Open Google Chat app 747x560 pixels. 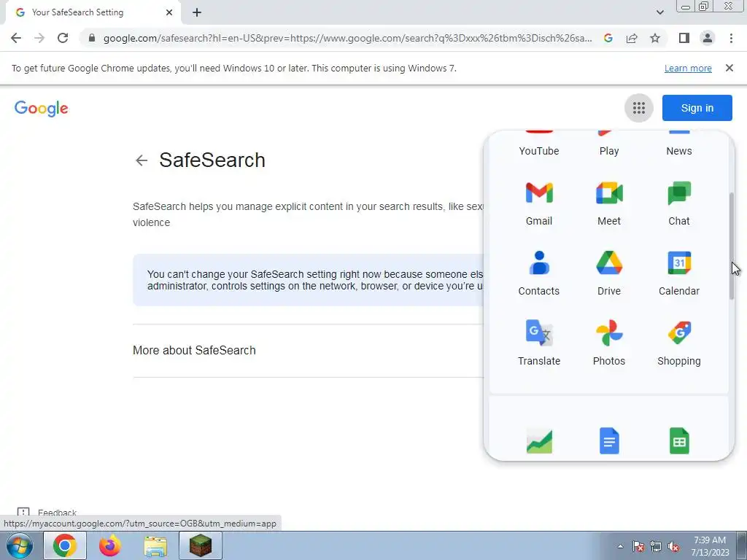pyautogui.click(x=679, y=203)
